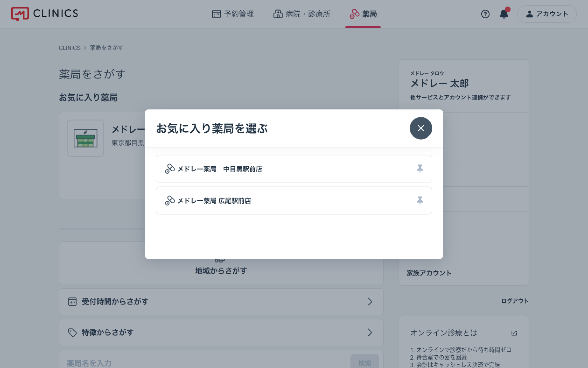The image size is (588, 368).
Task: Click the CLINICS logo
Action: click(45, 14)
